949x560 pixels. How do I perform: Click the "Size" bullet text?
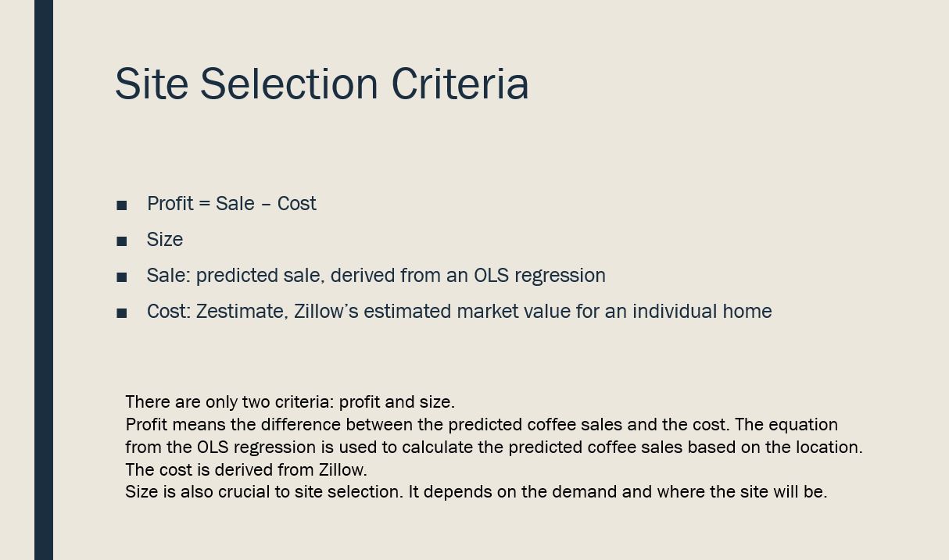click(165, 240)
